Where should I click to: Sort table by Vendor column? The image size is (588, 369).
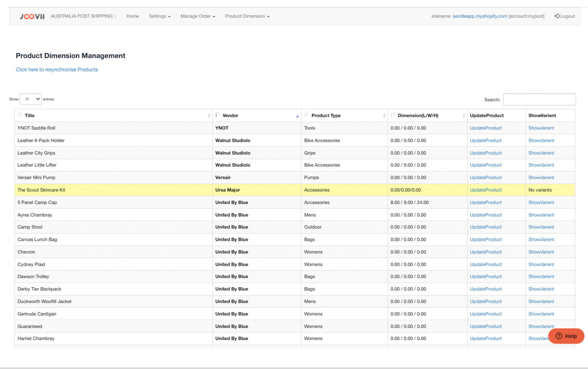pyautogui.click(x=230, y=115)
